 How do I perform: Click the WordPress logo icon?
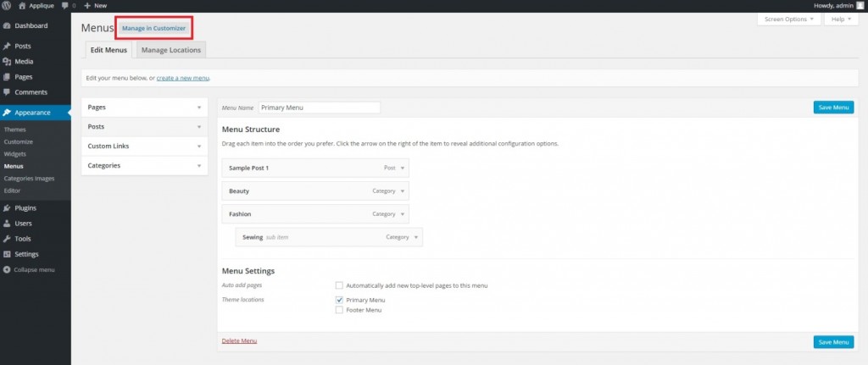click(7, 6)
